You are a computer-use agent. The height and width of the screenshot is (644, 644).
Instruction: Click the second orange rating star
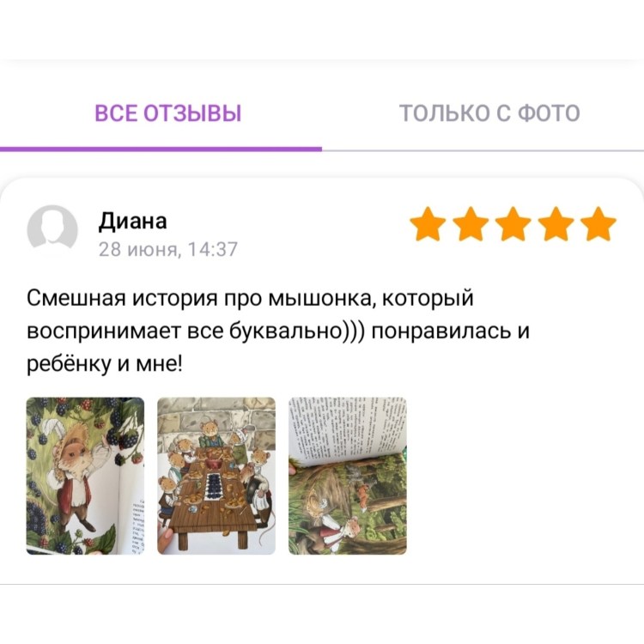tap(471, 224)
